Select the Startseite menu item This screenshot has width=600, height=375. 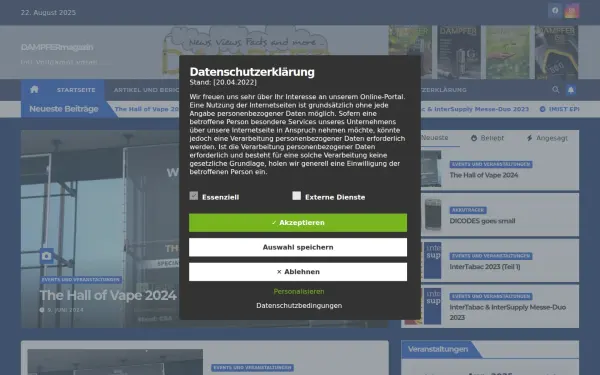point(76,90)
